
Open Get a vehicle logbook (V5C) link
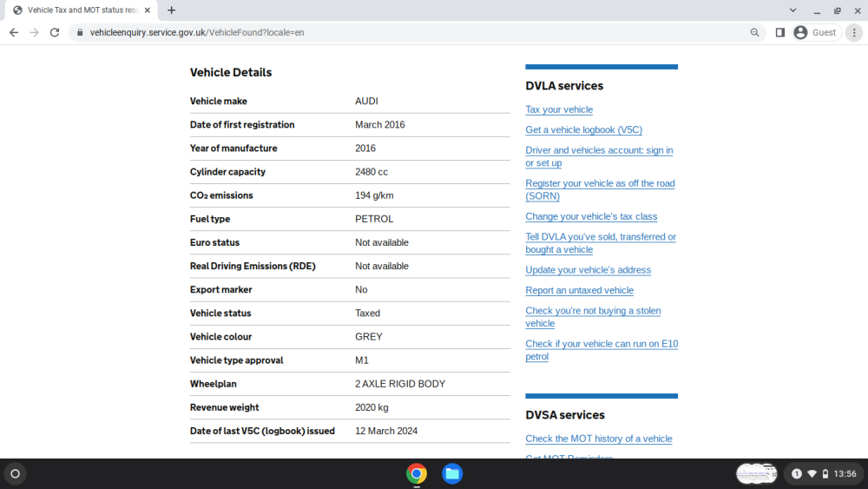(x=583, y=129)
